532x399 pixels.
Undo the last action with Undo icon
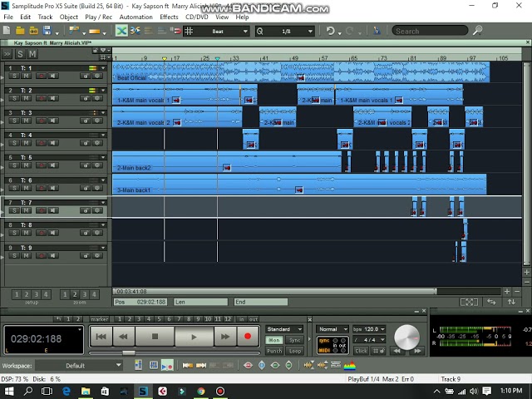tap(330, 31)
